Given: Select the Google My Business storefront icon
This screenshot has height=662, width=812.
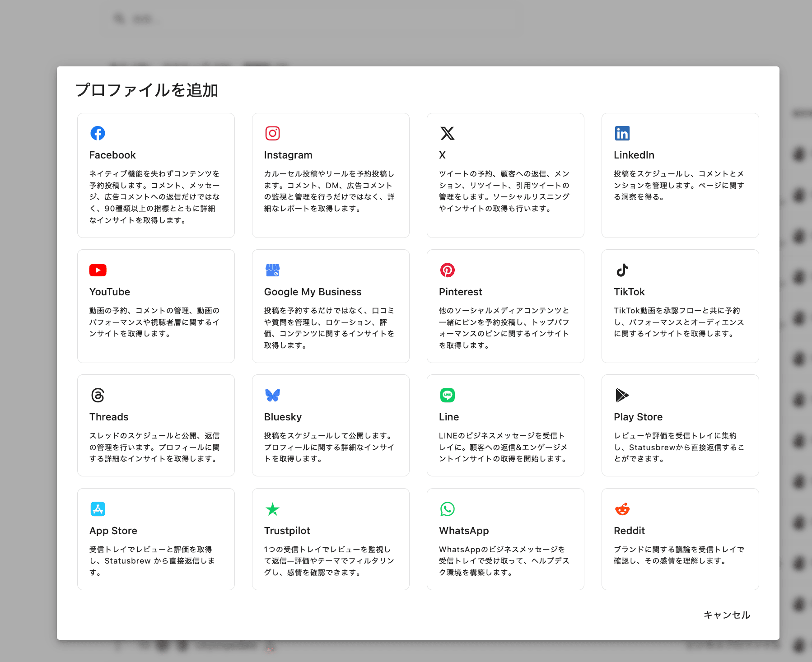Looking at the screenshot, I should click(272, 270).
